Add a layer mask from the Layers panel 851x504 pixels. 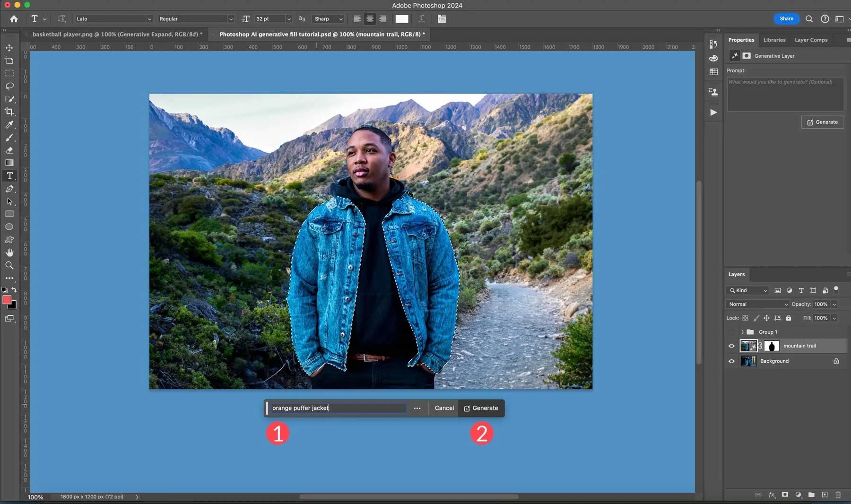(785, 495)
